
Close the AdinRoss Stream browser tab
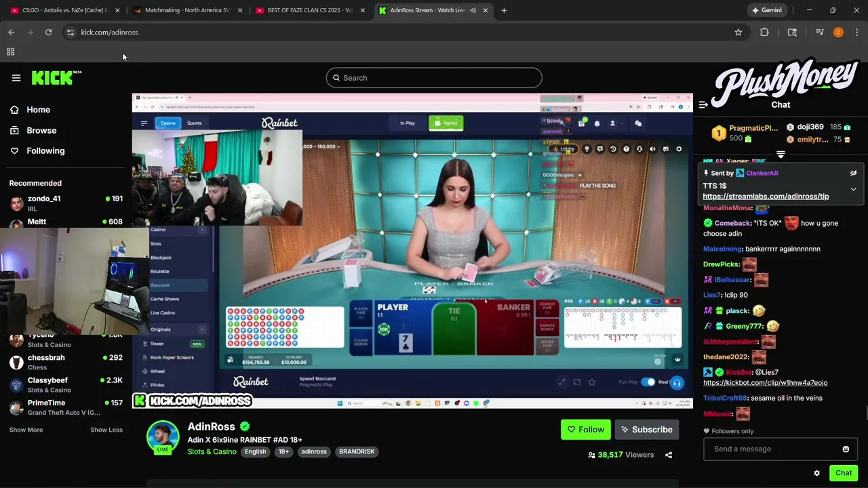[486, 10]
